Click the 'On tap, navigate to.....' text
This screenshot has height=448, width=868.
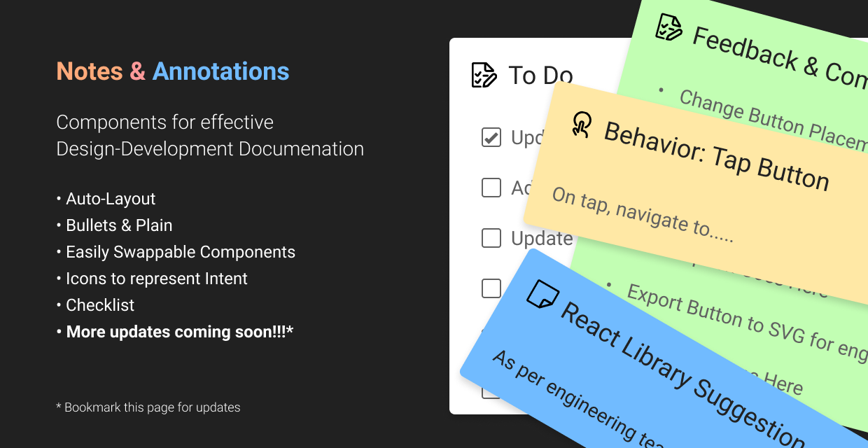643,215
